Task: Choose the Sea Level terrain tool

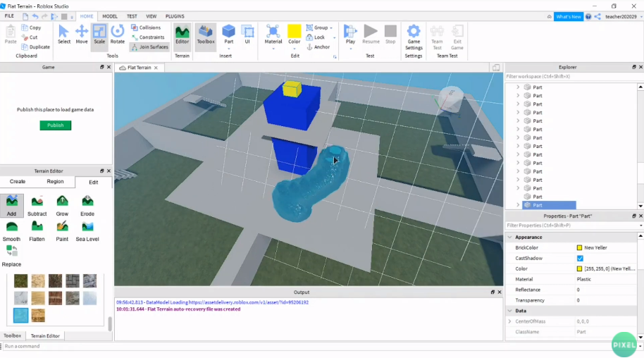Action: (x=87, y=231)
